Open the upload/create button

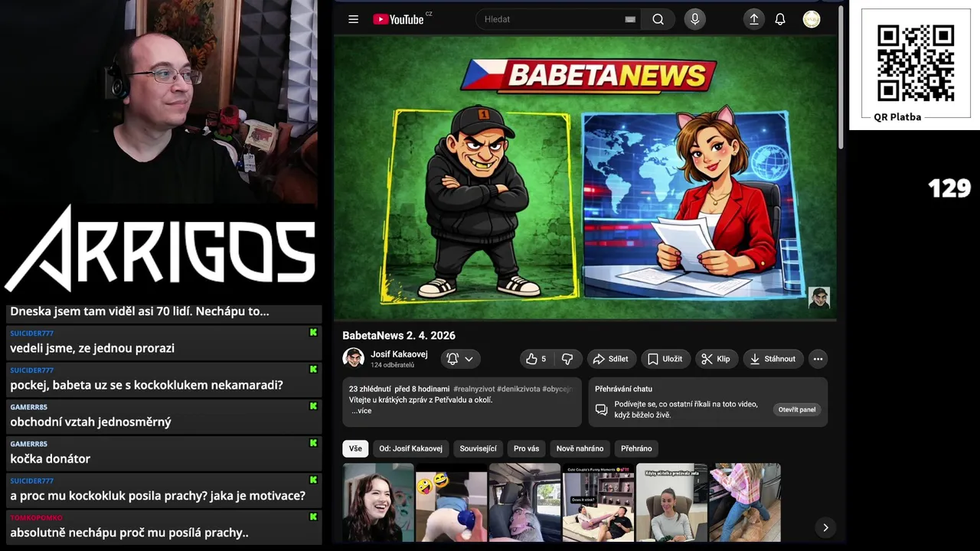(x=754, y=19)
